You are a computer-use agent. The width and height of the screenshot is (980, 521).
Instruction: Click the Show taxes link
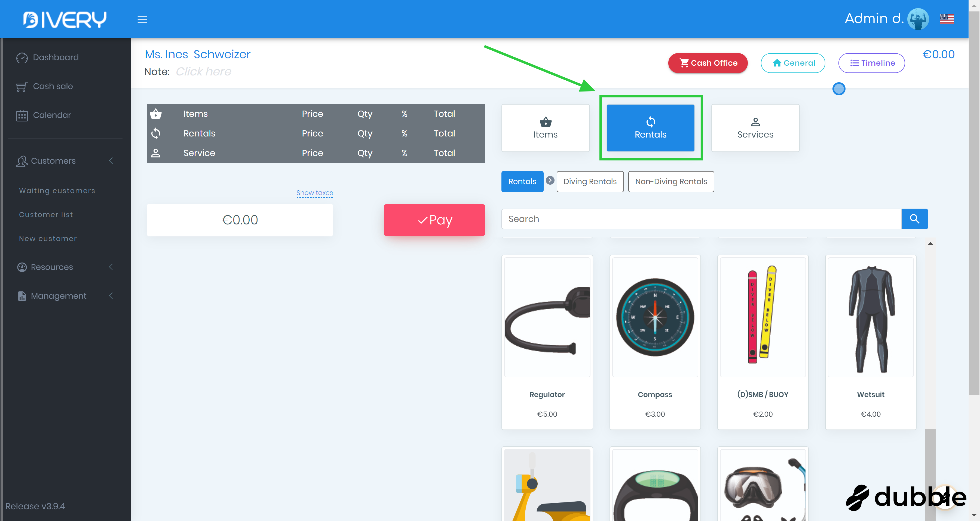coord(314,193)
